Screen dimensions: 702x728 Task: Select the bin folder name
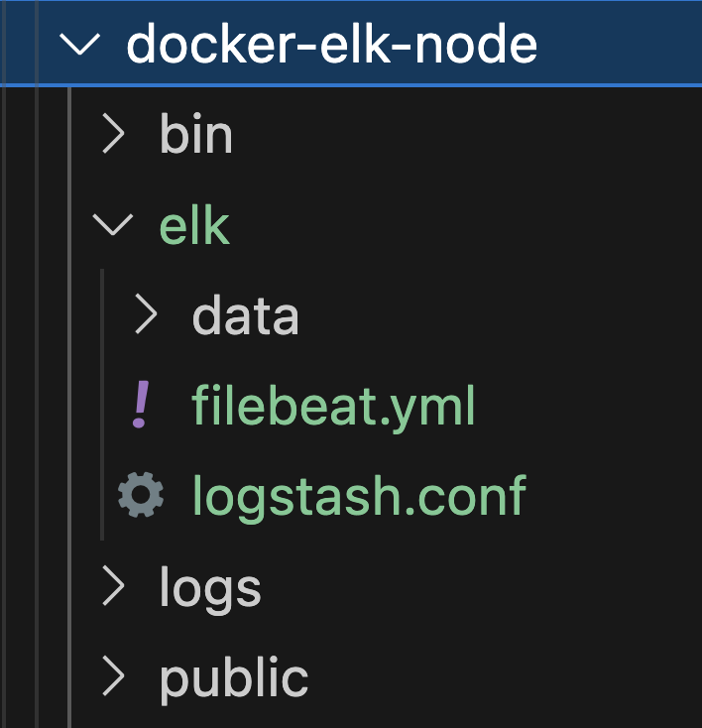click(x=195, y=135)
